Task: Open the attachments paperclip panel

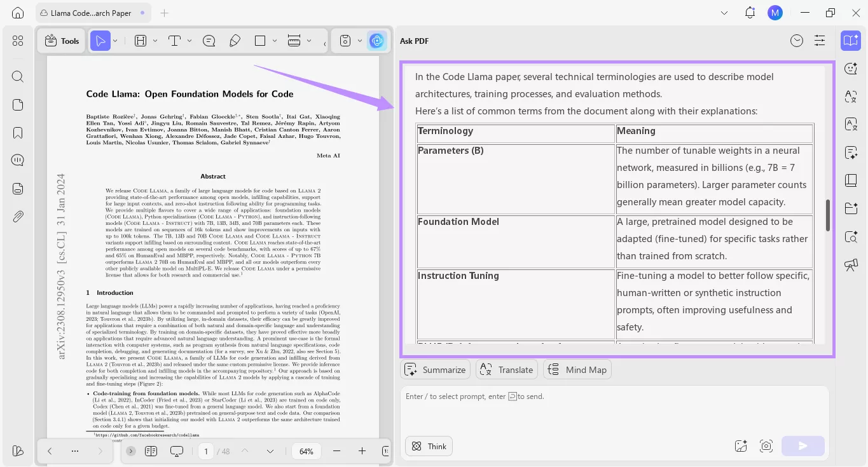Action: point(18,217)
